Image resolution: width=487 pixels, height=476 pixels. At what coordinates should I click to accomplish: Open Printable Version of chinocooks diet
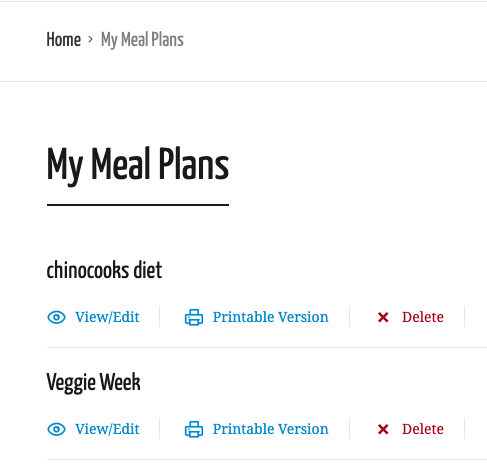(270, 317)
